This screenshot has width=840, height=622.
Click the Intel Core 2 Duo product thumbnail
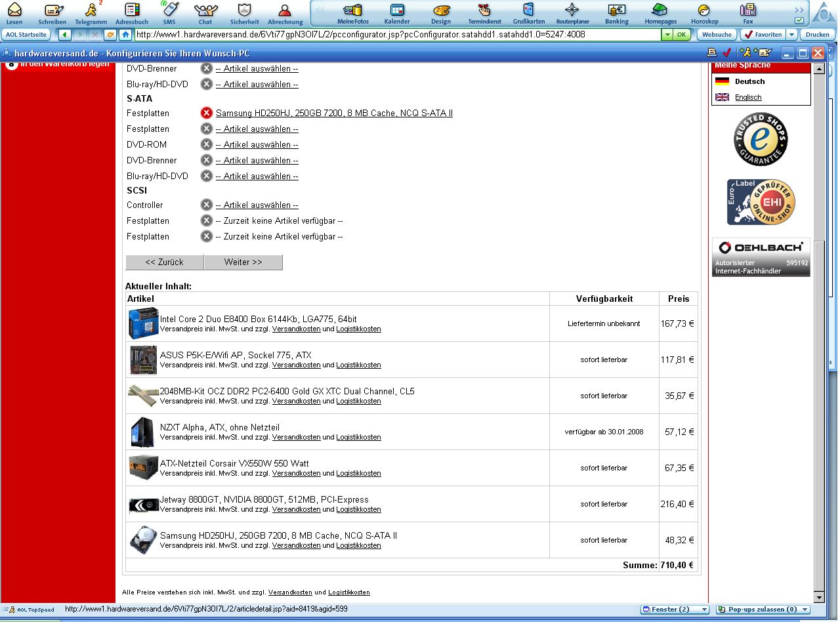[144, 323]
